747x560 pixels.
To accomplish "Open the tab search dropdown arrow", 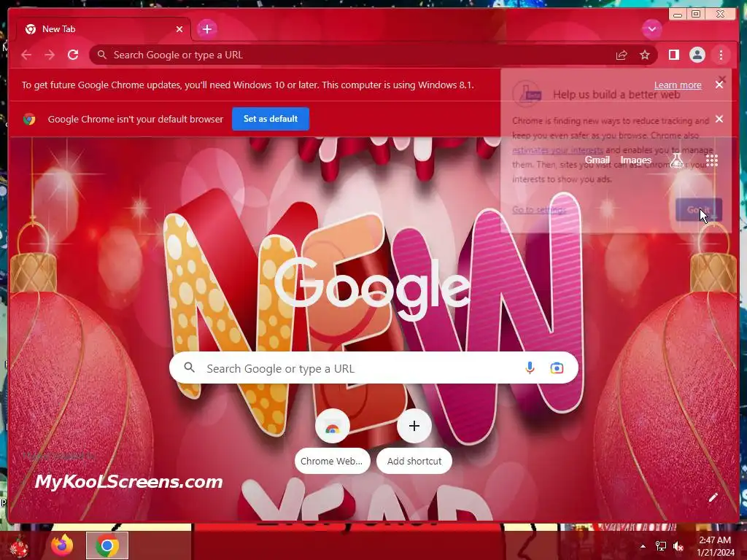I will point(651,29).
